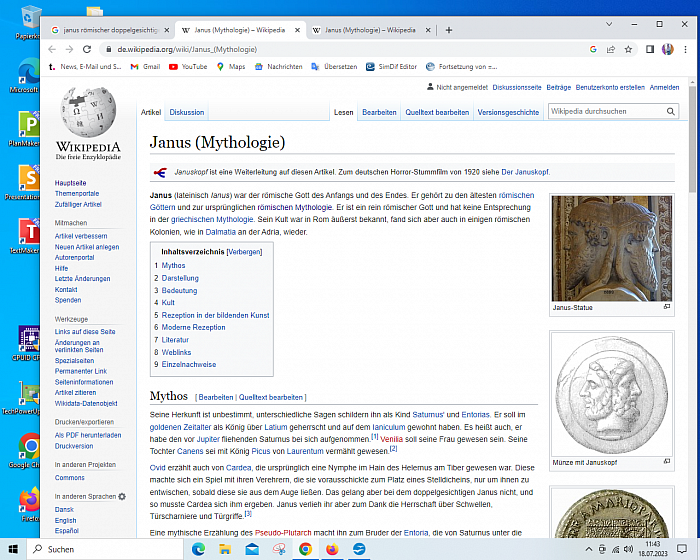Close the Google search tab
This screenshot has width=700, height=560.
pyautogui.click(x=167, y=30)
